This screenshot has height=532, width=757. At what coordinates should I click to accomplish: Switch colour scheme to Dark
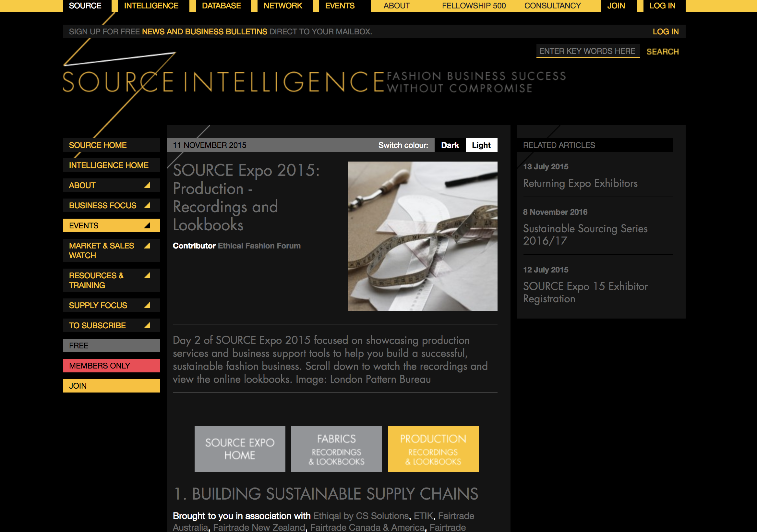(450, 145)
